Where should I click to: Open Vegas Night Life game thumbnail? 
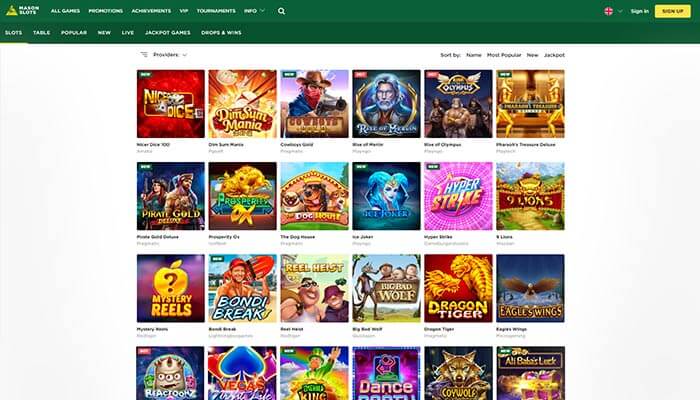tap(242, 373)
